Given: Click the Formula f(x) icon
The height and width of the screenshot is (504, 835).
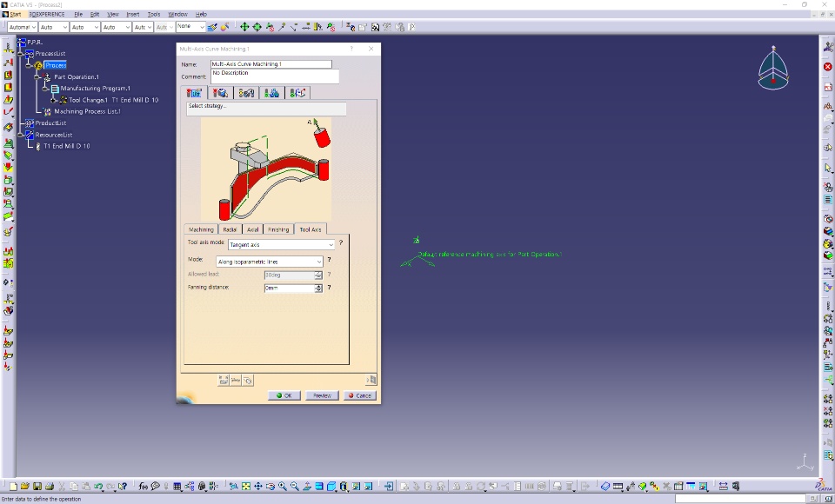Looking at the screenshot, I should click(143, 486).
